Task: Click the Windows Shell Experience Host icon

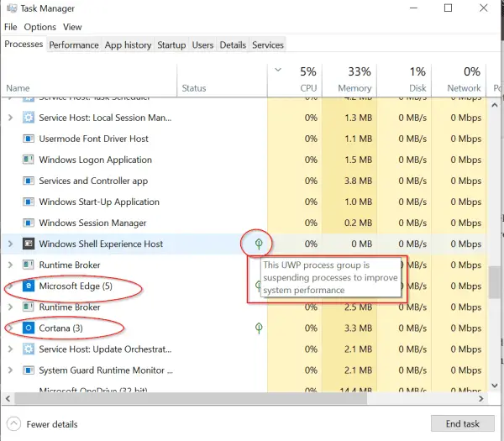Action: pyautogui.click(x=29, y=244)
